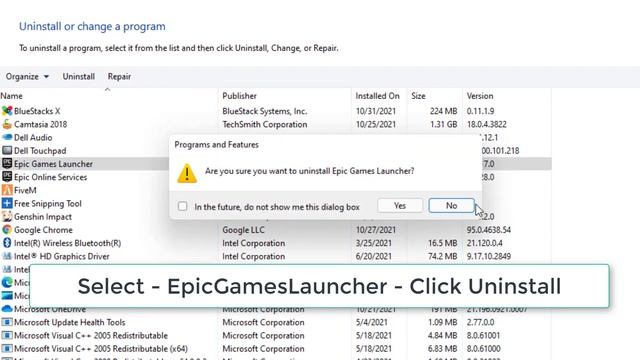Click the Intel HD Graphics Driver icon
Screen dimensions: 640x360
tap(7, 256)
